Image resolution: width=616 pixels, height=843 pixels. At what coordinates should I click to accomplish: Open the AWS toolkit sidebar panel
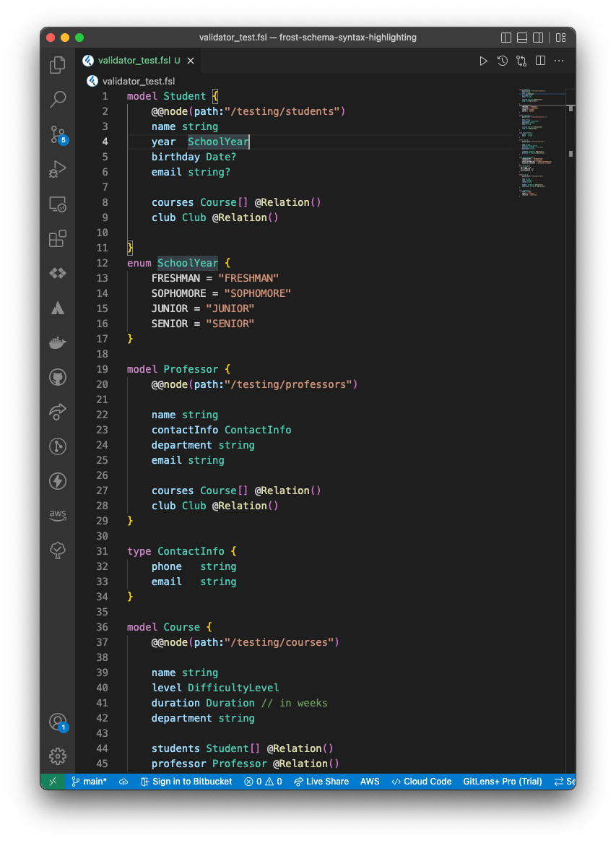pos(58,515)
